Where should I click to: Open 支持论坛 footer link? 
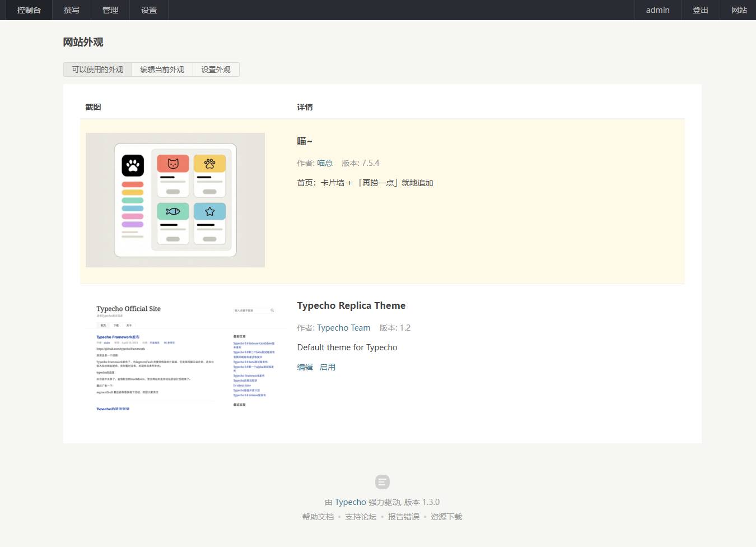click(x=361, y=517)
